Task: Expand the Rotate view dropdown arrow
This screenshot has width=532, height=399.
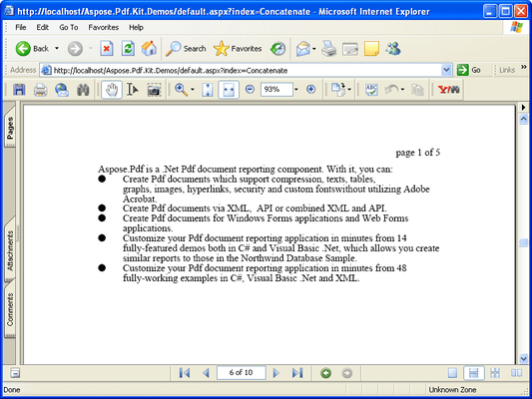Action: [x=349, y=90]
